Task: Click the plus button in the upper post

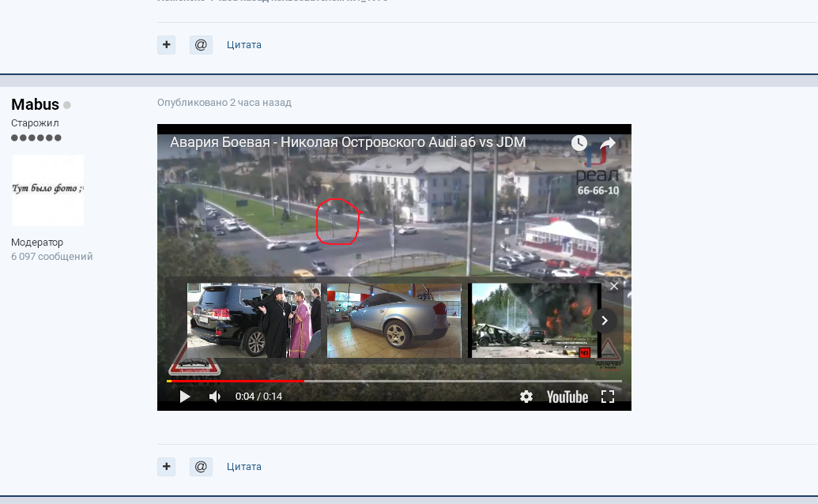Action: pyautogui.click(x=167, y=45)
